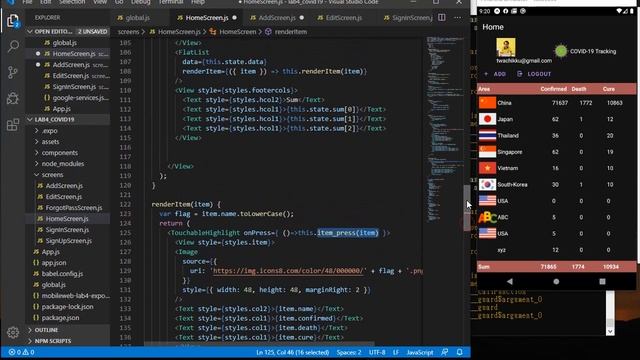
Task: Click the JavaScript language mode entry
Action: pos(420,352)
